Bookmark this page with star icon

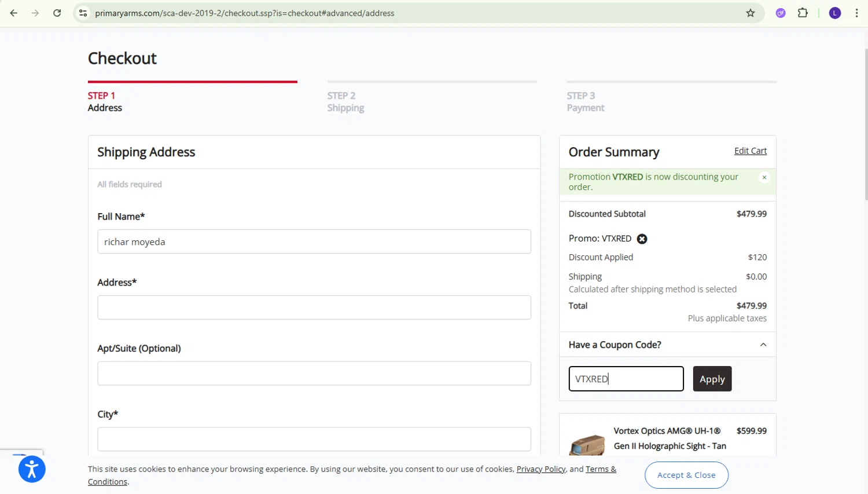click(x=750, y=13)
